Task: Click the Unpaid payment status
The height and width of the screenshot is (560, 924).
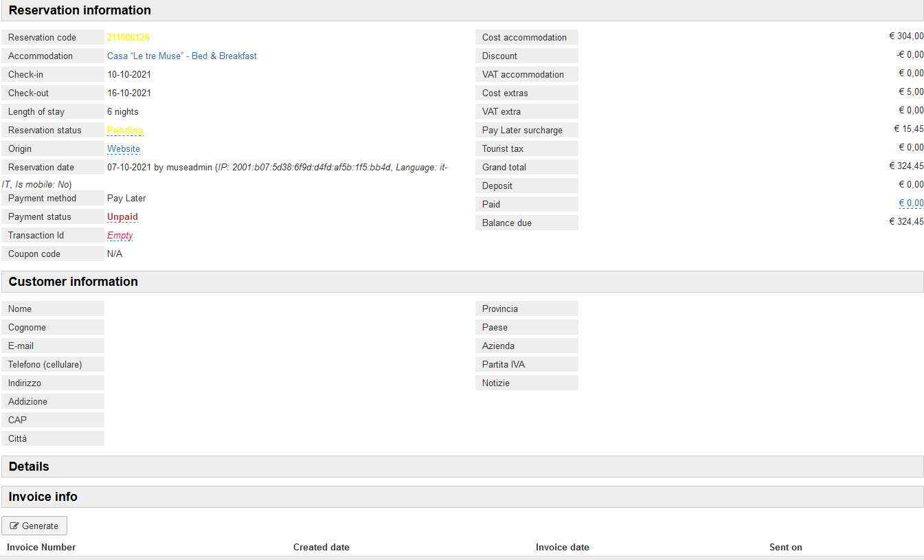Action: pyautogui.click(x=122, y=216)
